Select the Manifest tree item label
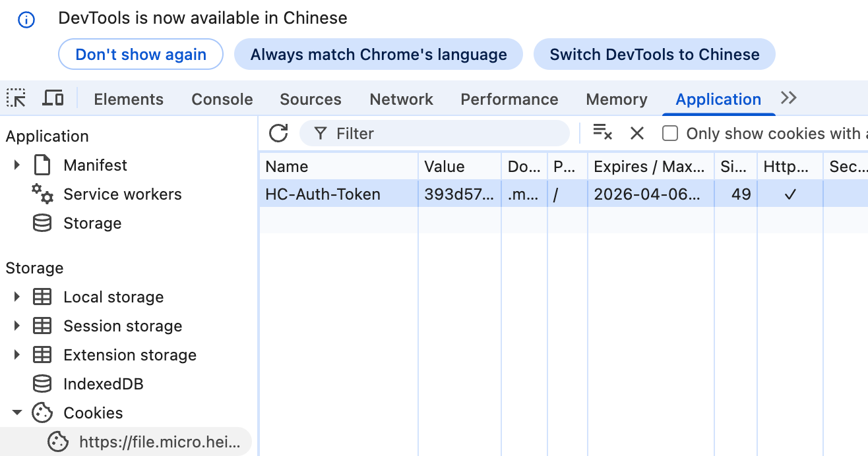This screenshot has width=868, height=456. tap(95, 165)
